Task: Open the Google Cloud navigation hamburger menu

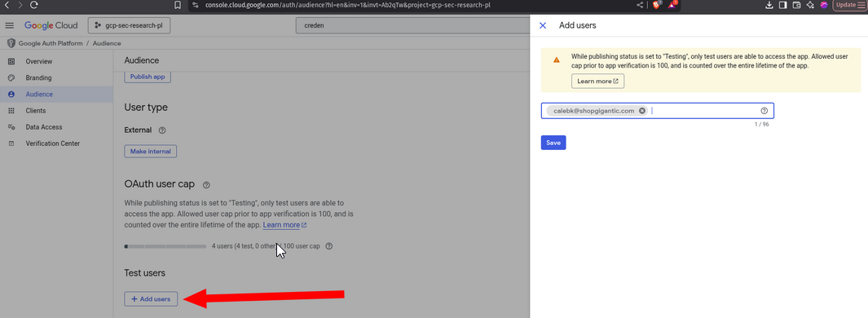Action: [10, 25]
